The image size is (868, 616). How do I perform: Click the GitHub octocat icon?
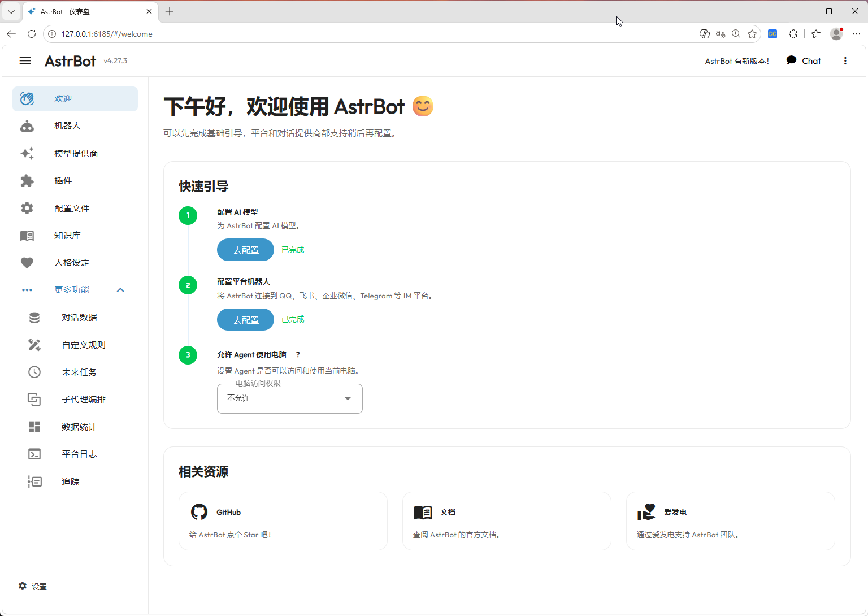pos(199,512)
